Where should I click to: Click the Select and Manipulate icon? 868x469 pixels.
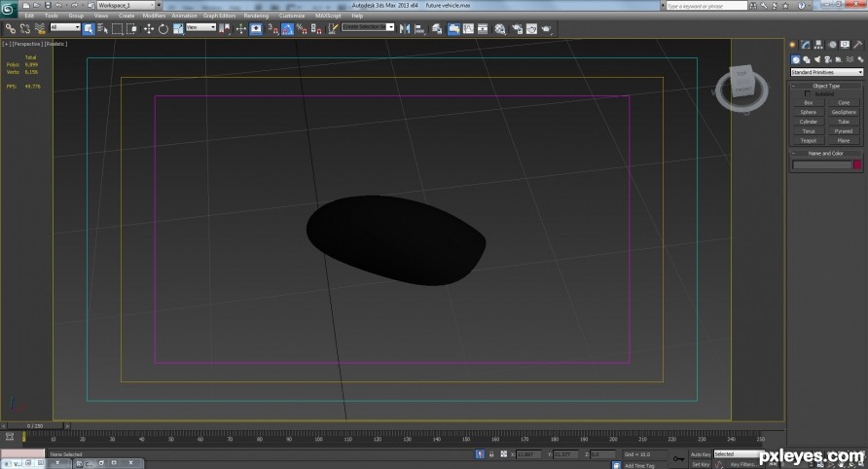point(240,29)
